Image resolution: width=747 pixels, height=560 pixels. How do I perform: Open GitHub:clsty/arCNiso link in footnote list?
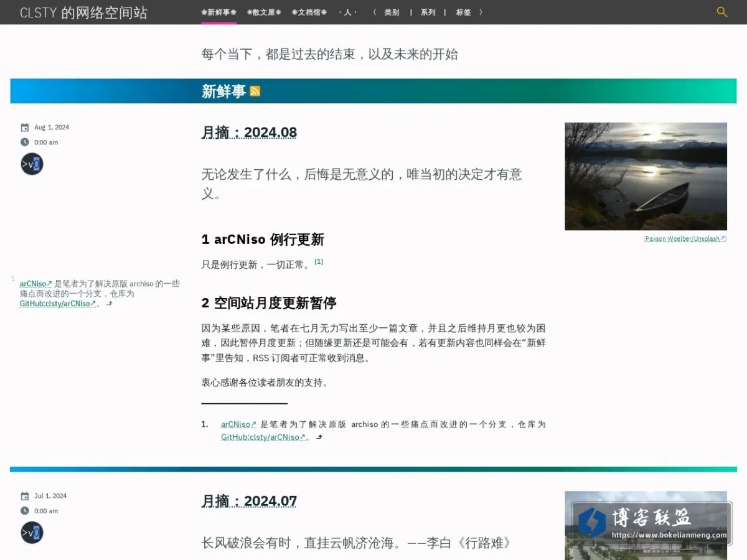click(263, 437)
